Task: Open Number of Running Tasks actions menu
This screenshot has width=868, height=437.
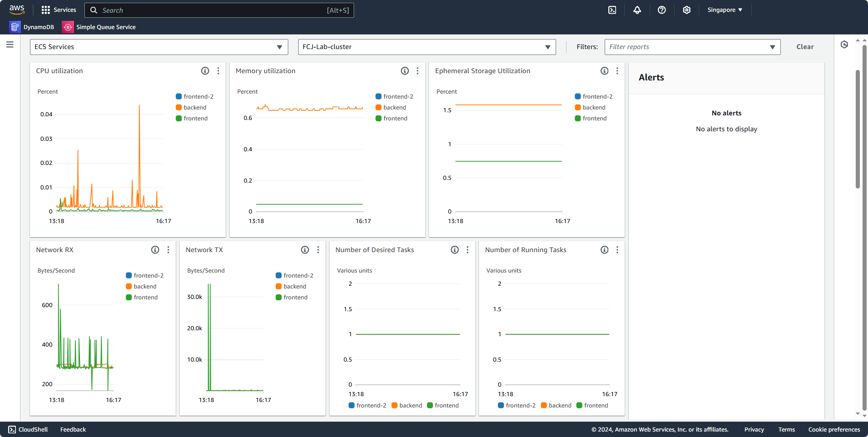Action: (x=617, y=250)
